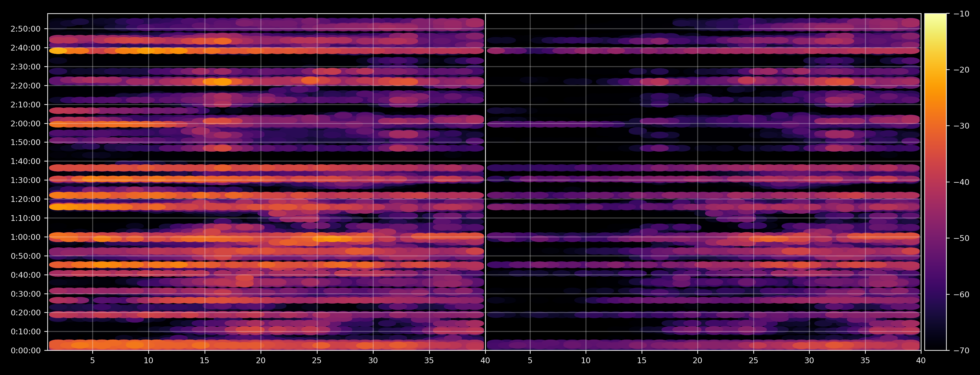This screenshot has width=980, height=375.
Task: Select x-axis label 30 under right heatmap
Action: click(809, 360)
